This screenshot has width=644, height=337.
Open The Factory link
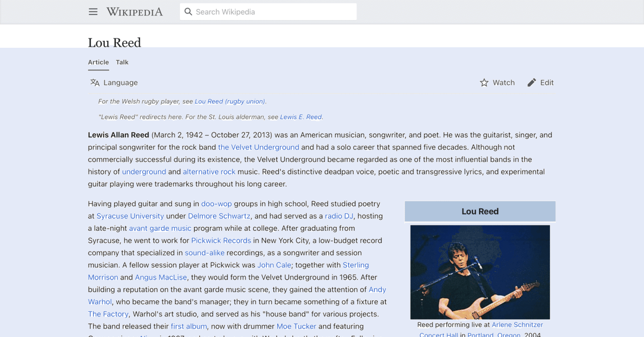click(108, 314)
